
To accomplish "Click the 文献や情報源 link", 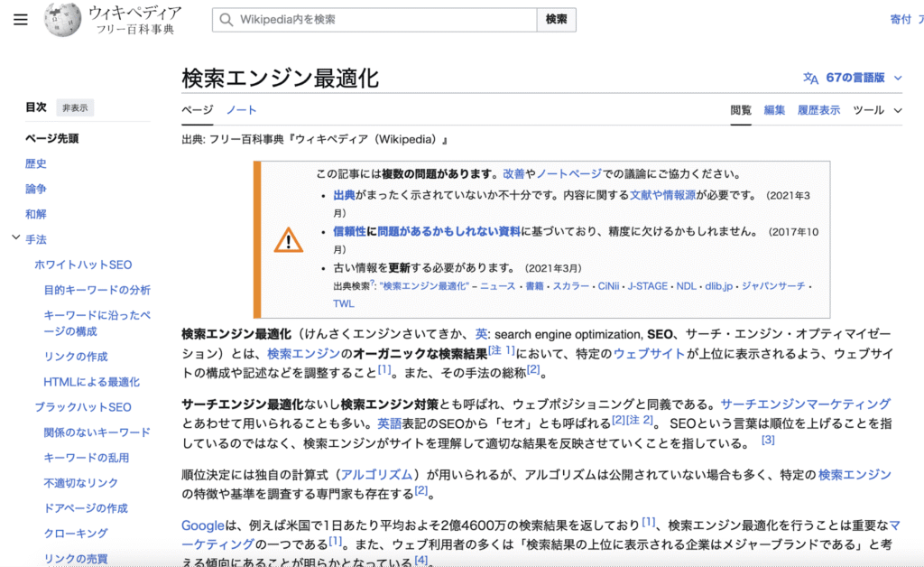I will click(663, 195).
